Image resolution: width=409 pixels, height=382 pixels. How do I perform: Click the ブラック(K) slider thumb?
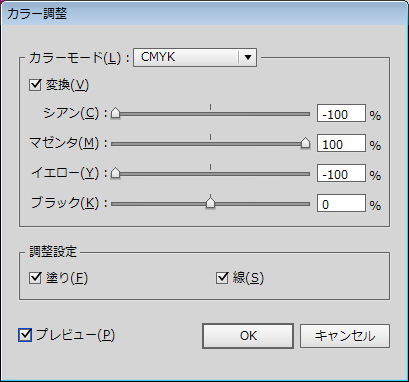tap(210, 203)
